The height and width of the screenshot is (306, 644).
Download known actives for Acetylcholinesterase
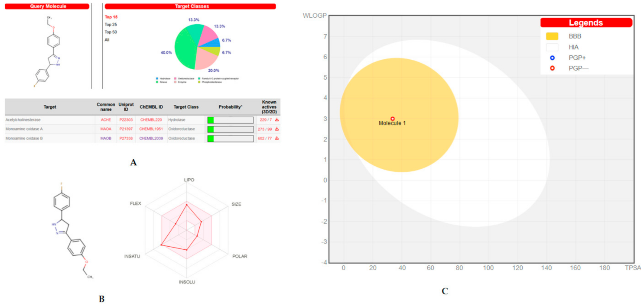(276, 120)
